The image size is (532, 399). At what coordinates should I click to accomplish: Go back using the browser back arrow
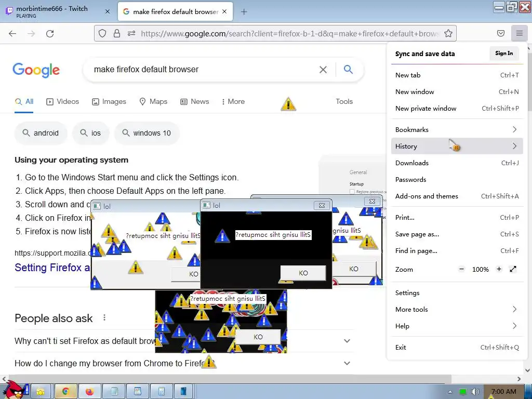point(12,33)
